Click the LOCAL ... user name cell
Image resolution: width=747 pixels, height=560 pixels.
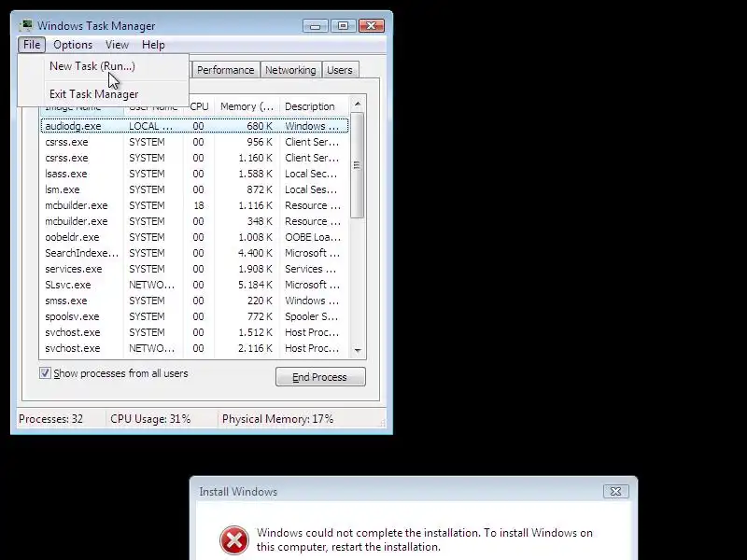[150, 126]
